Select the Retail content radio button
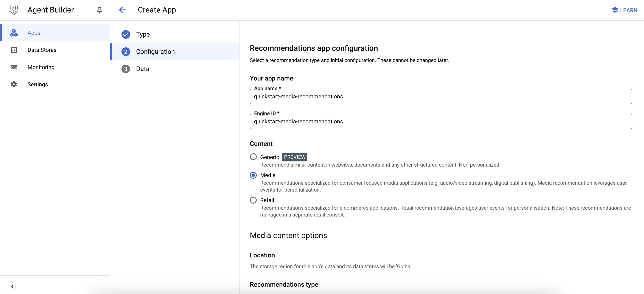This screenshot has height=294, width=644. coord(253,200)
